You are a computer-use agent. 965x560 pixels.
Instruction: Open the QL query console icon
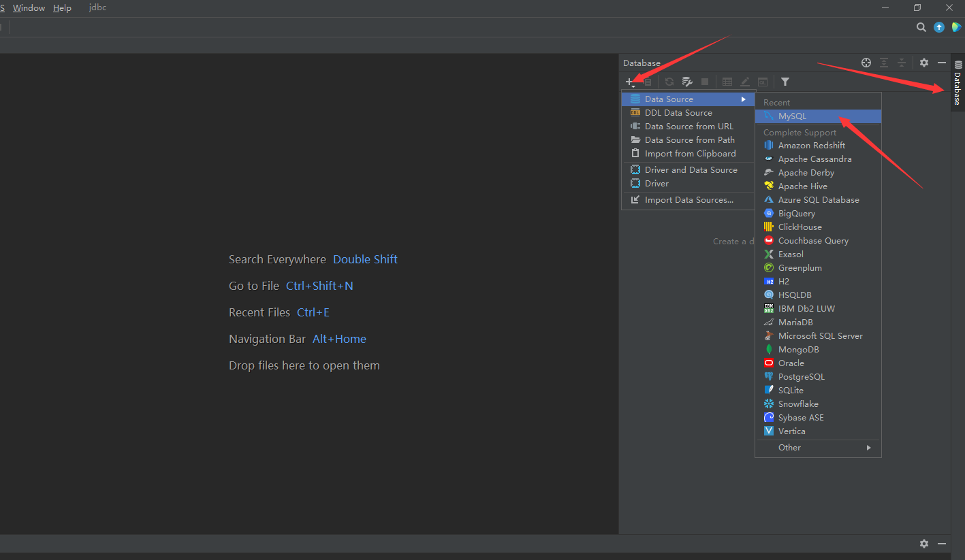point(763,82)
